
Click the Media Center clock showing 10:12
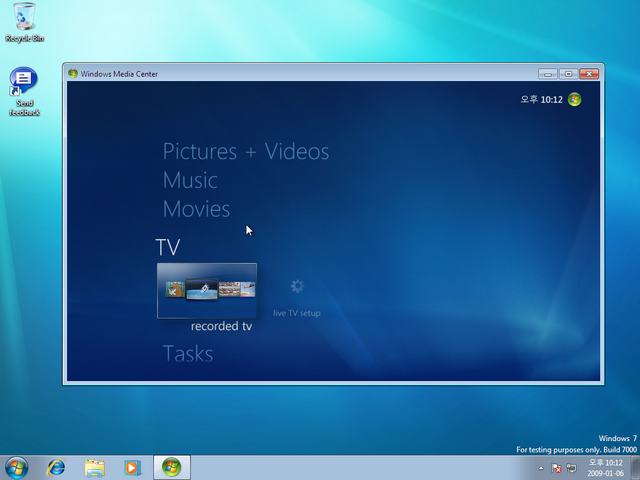(542, 100)
